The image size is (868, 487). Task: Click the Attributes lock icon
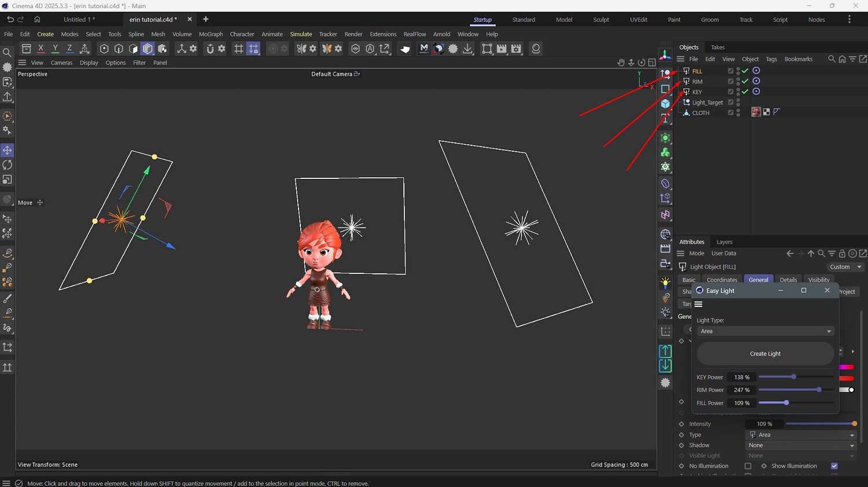[x=842, y=254]
